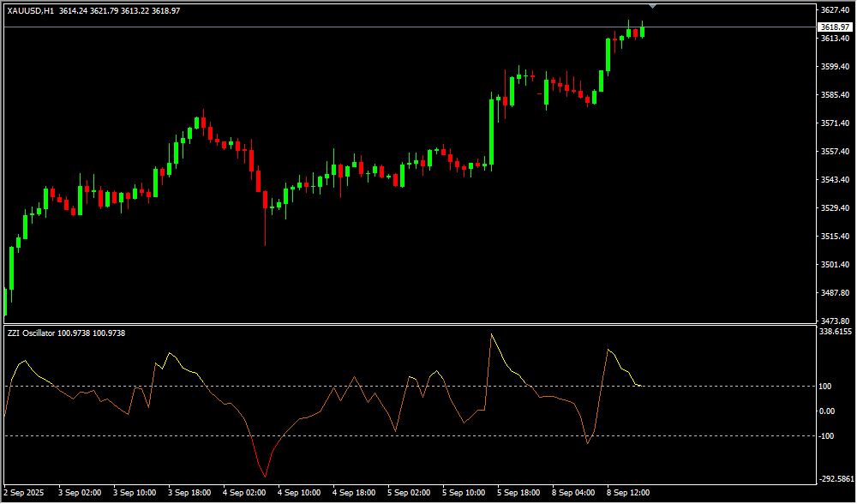Pick the 8 Sep 12:00 time label
Viewport: 857px width, 504px height.
(628, 493)
